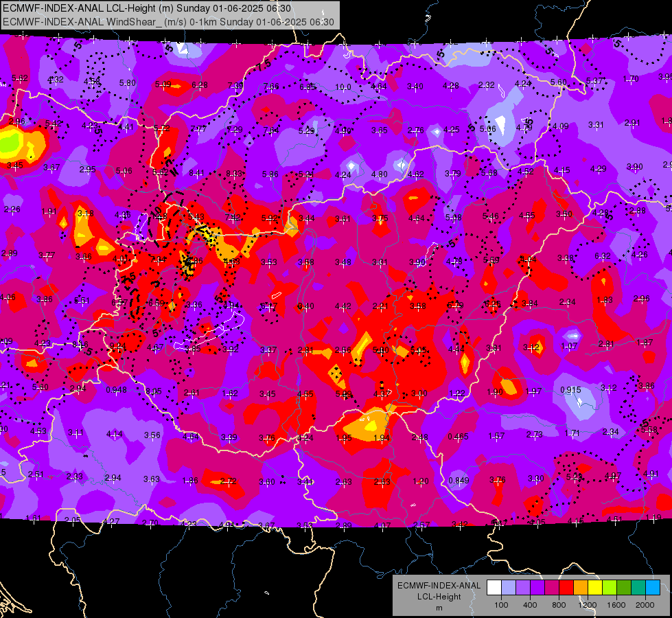Click the grid value '7.64'

(271, 130)
